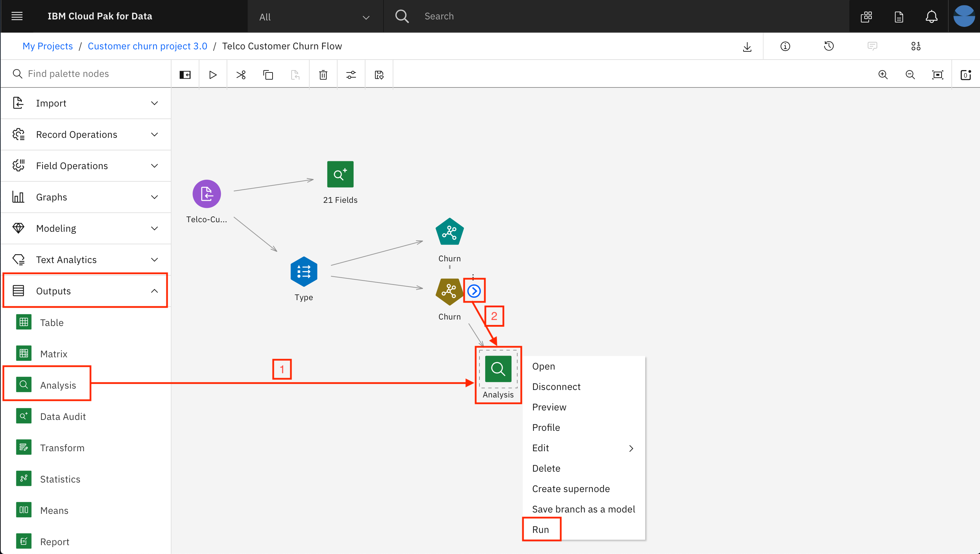Screen dimensions: 980x554
Task: Open the Edit submenu
Action: pos(584,448)
